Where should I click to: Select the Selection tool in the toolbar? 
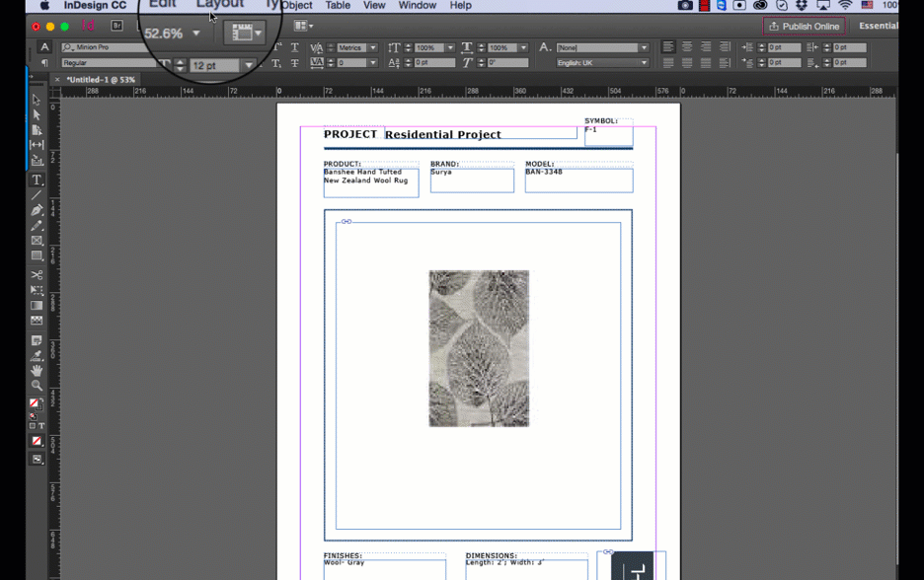coord(37,100)
